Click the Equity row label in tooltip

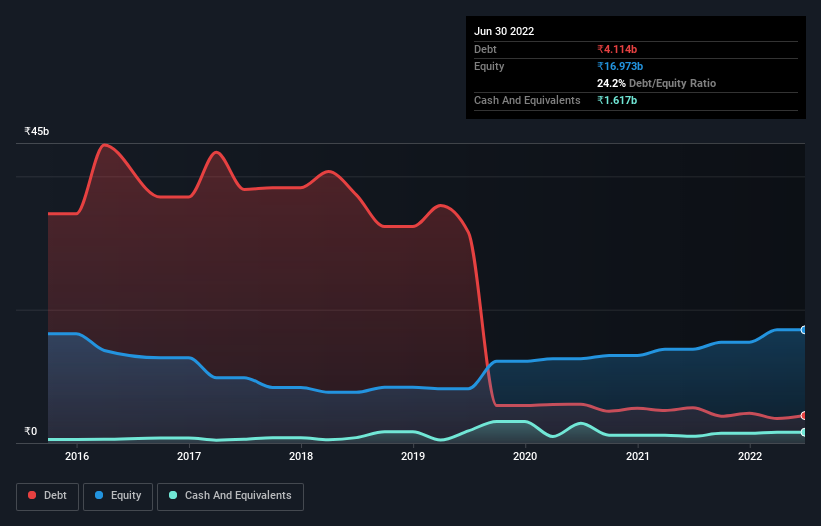coord(489,66)
